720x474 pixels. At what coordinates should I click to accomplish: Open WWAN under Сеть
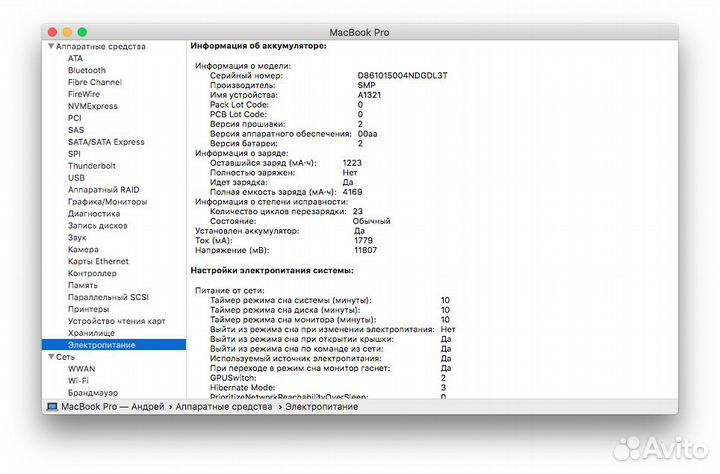point(82,369)
